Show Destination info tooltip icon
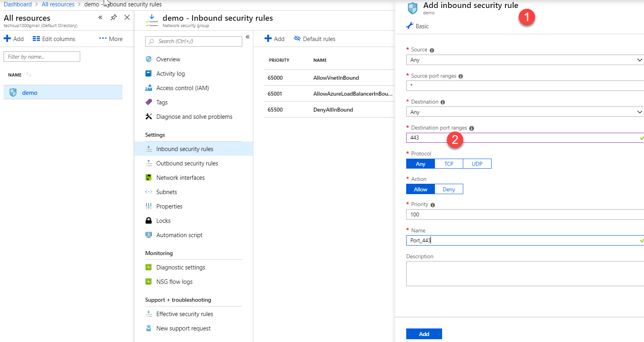Screen dimensions: 644x342 [443, 102]
